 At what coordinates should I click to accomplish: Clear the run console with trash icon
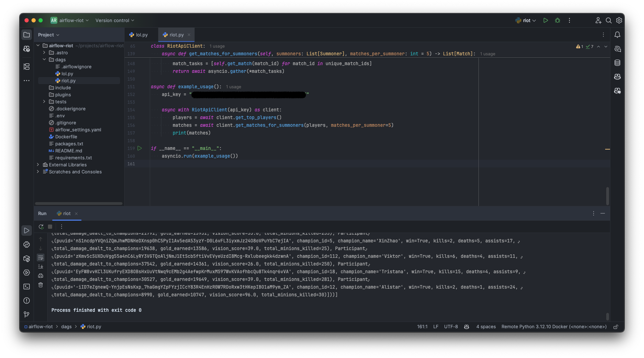coord(41,285)
